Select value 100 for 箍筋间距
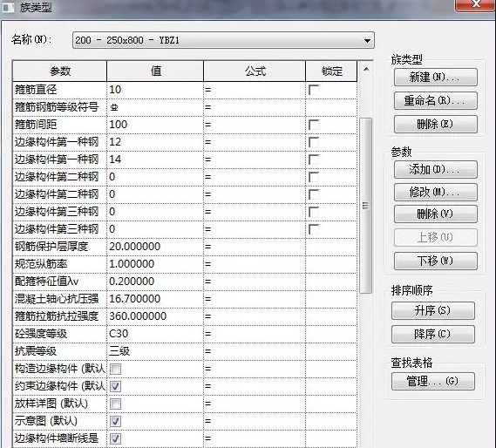 coord(155,125)
